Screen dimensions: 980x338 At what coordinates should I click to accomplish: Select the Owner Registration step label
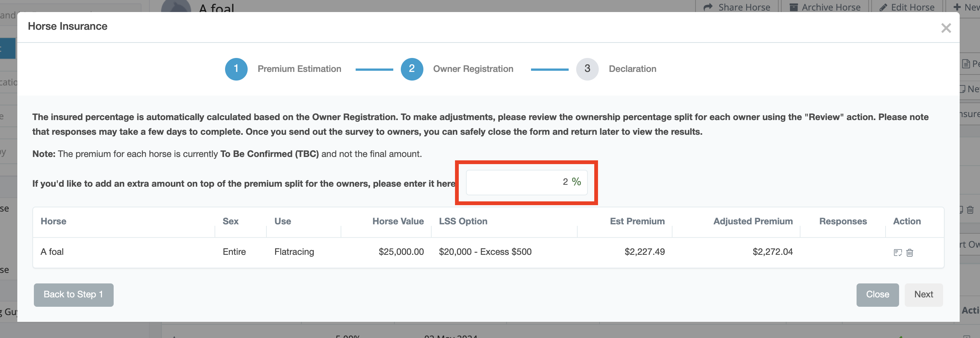tap(473, 69)
